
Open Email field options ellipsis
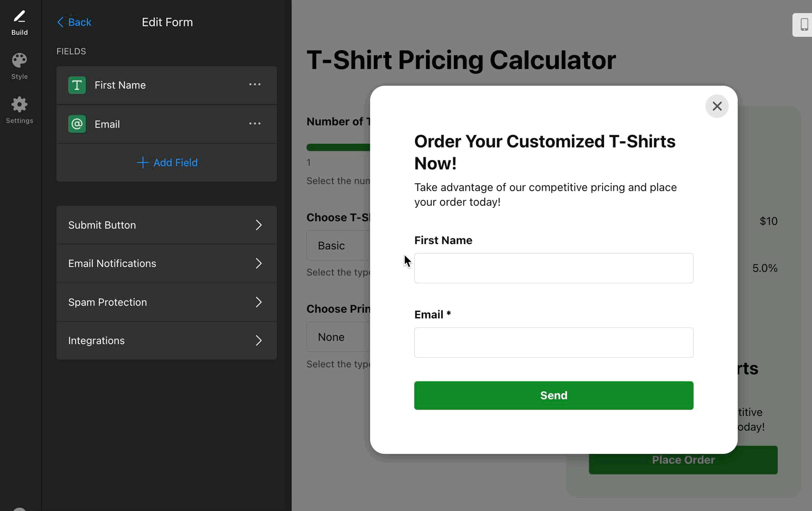point(255,124)
